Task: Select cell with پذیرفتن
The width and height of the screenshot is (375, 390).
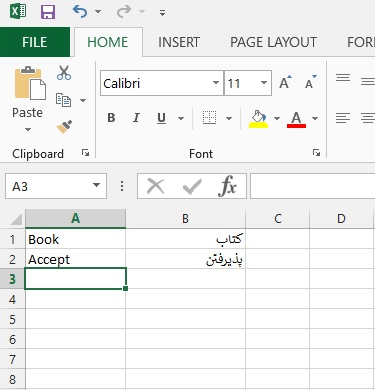Action: 185,259
